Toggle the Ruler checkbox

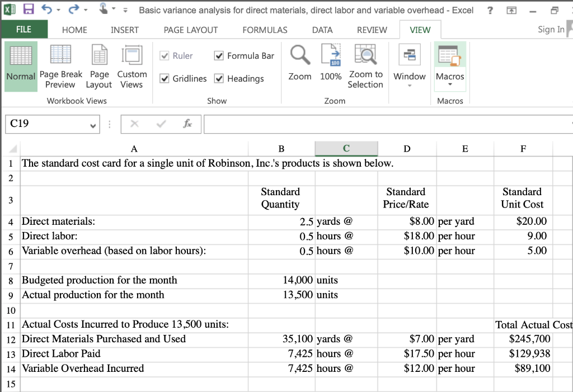(165, 55)
